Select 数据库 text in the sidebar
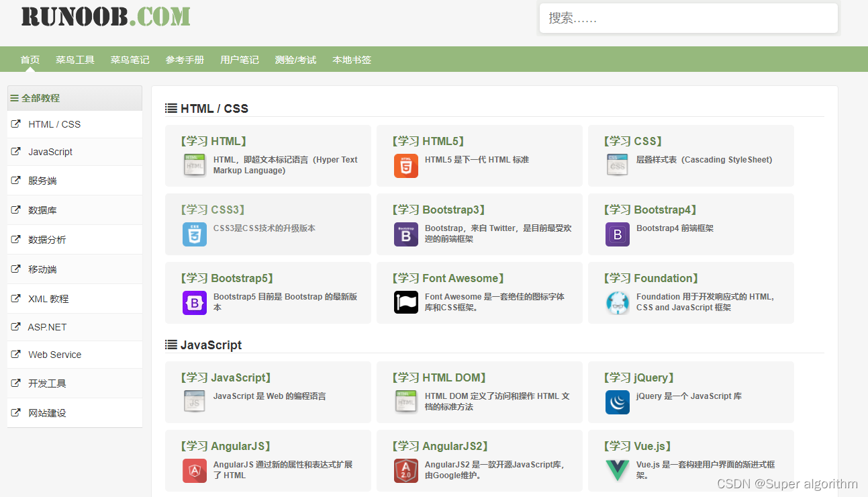868x497 pixels. (42, 210)
